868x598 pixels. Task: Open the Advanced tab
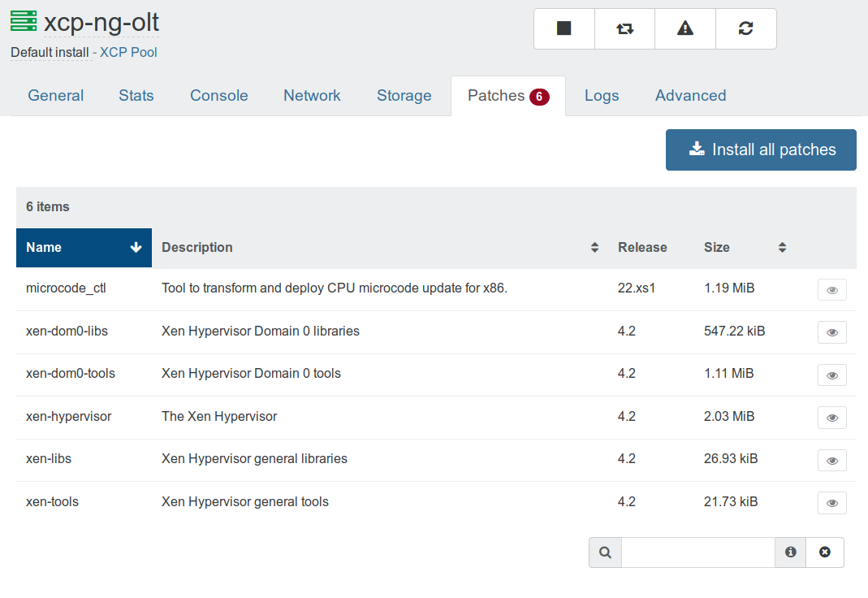tap(691, 96)
